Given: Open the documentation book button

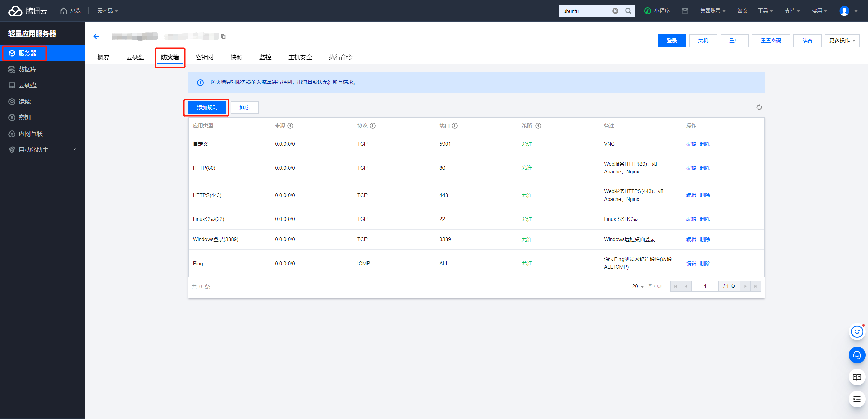Looking at the screenshot, I should click(x=857, y=377).
